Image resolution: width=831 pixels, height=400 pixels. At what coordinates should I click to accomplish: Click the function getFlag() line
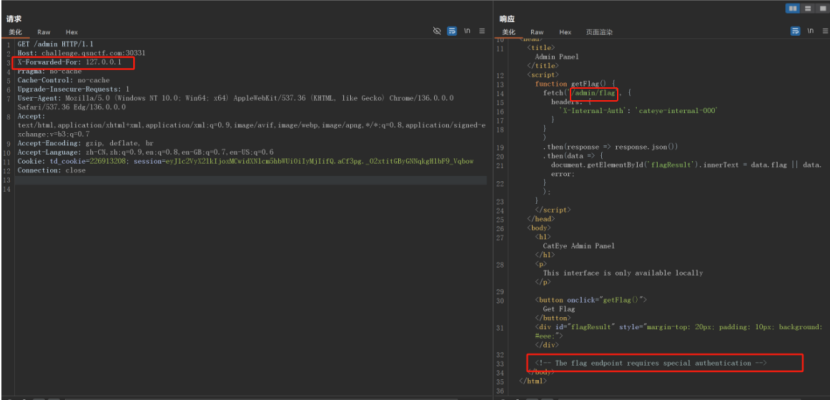click(x=575, y=84)
